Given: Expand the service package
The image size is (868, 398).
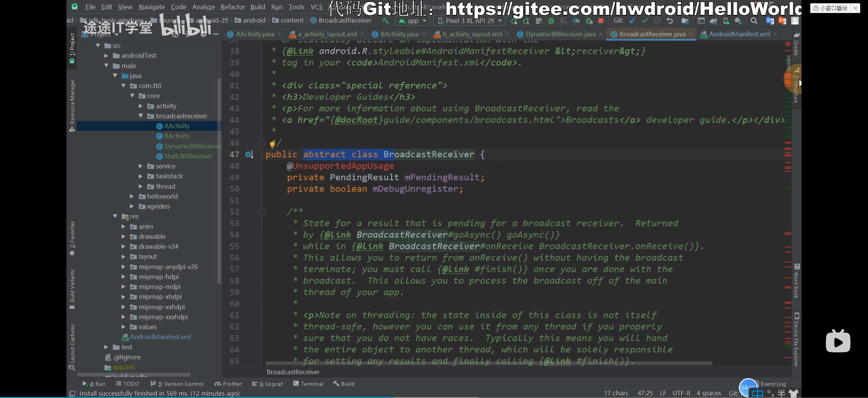Looking at the screenshot, I should pos(141,166).
